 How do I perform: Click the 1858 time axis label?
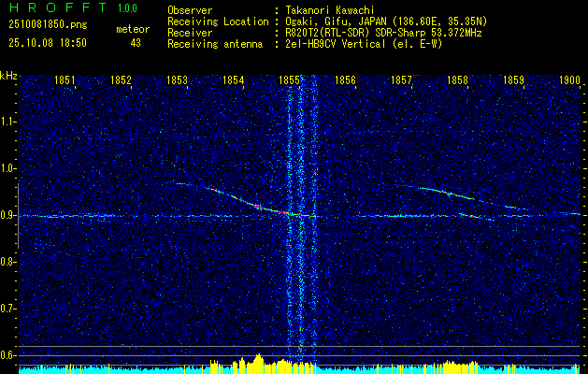[457, 80]
